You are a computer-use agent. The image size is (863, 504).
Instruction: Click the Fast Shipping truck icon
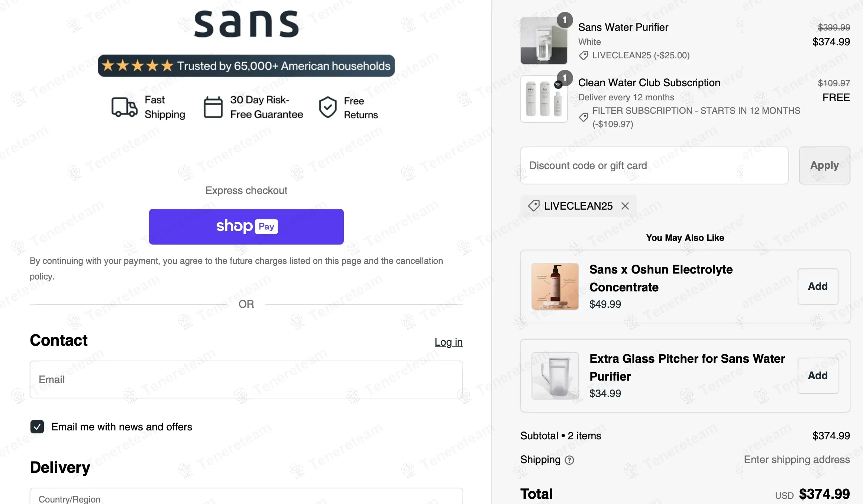125,107
